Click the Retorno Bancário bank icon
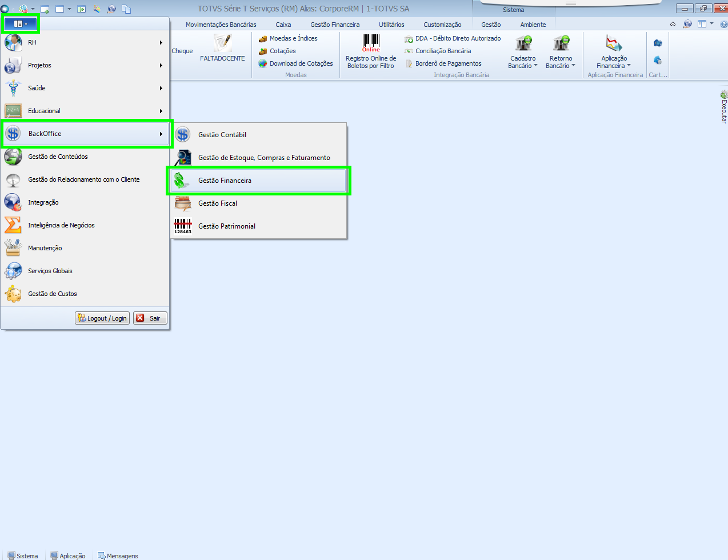The image size is (728, 560). [x=561, y=43]
